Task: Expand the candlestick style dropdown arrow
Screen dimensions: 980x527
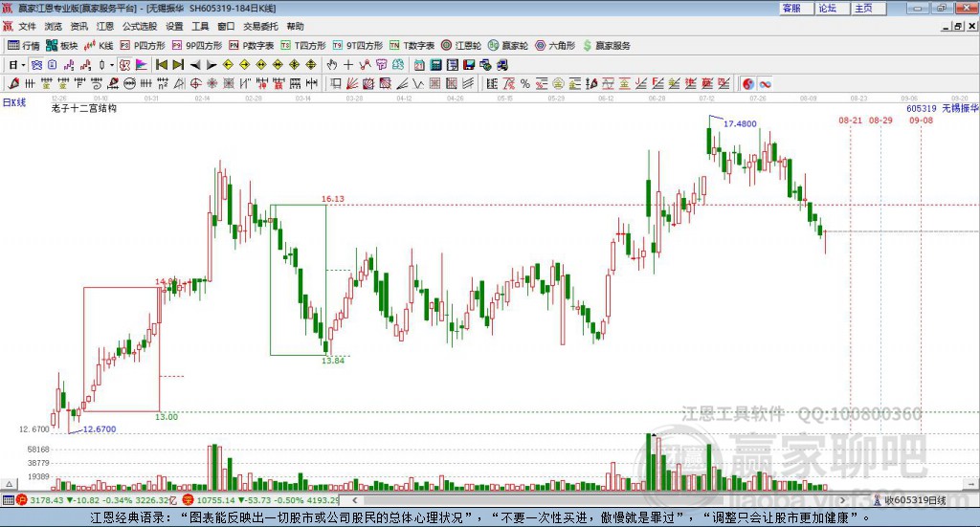Action: pyautogui.click(x=111, y=65)
